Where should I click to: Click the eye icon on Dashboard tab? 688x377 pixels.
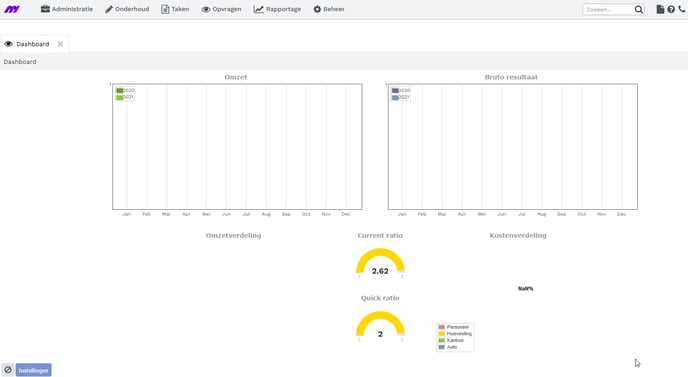[x=8, y=44]
